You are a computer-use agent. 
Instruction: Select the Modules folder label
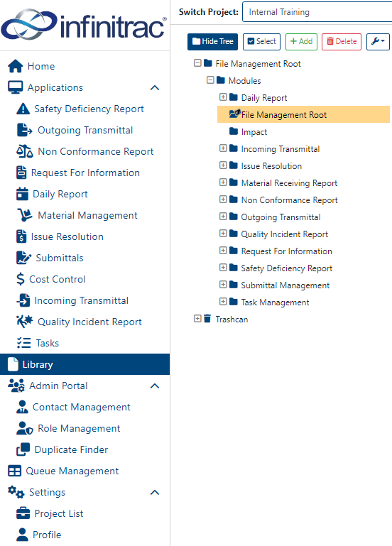(244, 81)
